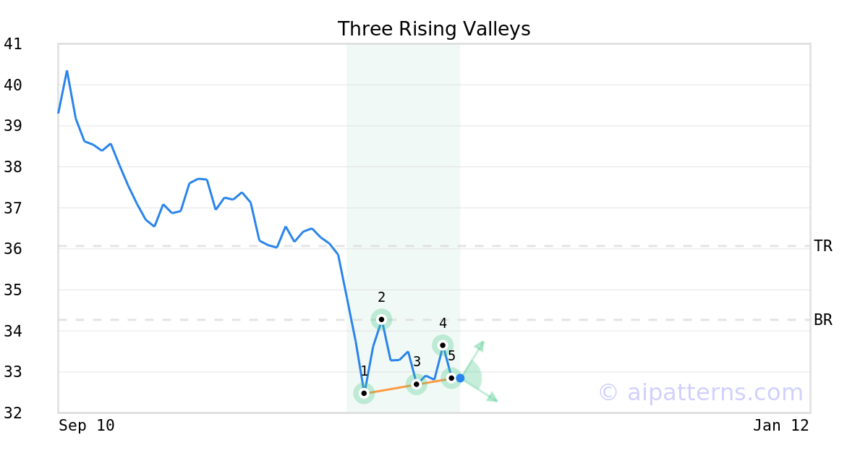
Task: Click pivot point 5 valley marker
Action: pyautogui.click(x=451, y=378)
